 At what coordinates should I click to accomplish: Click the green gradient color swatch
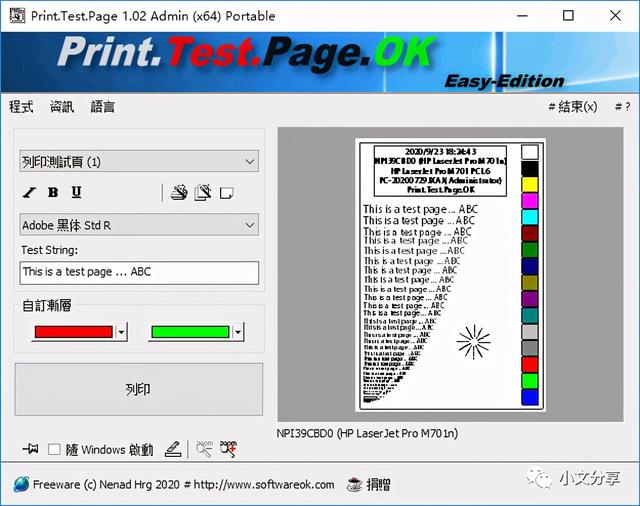tap(190, 332)
